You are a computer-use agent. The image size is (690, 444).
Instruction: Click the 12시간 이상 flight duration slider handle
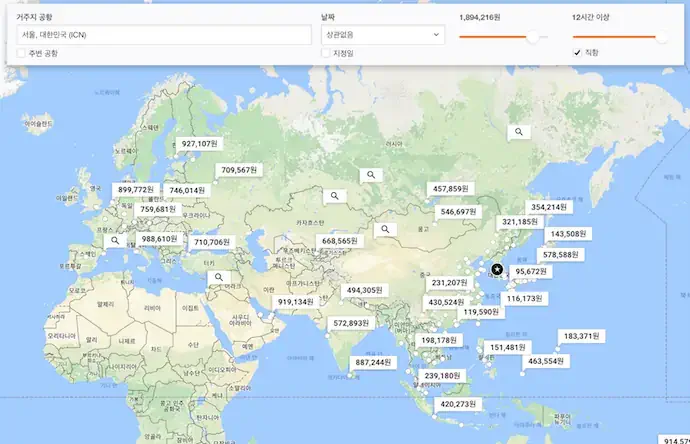(661, 37)
